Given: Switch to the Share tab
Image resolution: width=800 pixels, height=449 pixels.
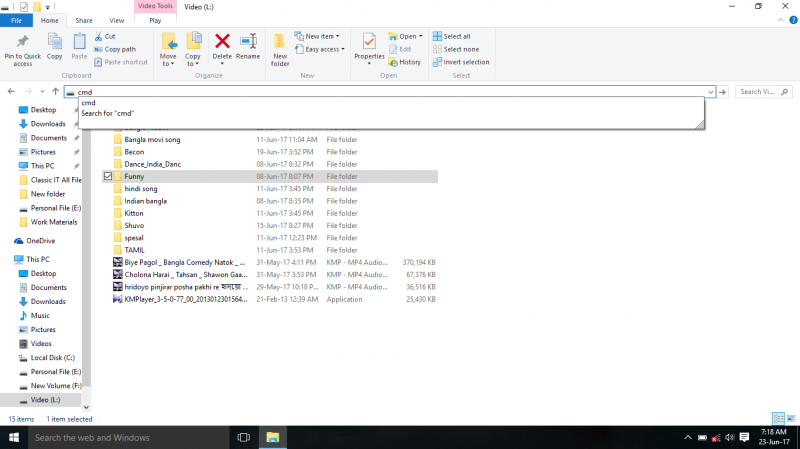Looking at the screenshot, I should point(84,20).
